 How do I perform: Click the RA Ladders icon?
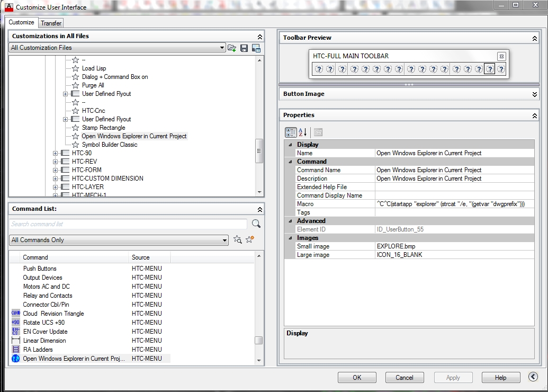pos(16,349)
